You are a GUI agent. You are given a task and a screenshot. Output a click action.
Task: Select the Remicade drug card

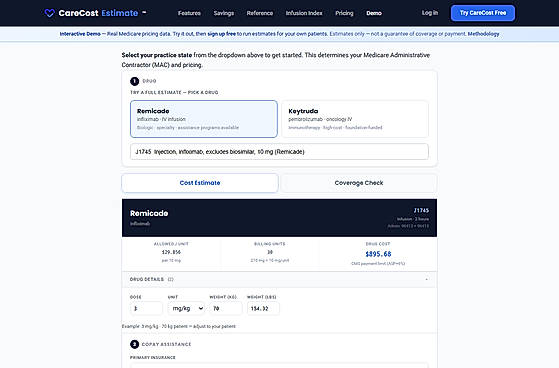(x=204, y=119)
